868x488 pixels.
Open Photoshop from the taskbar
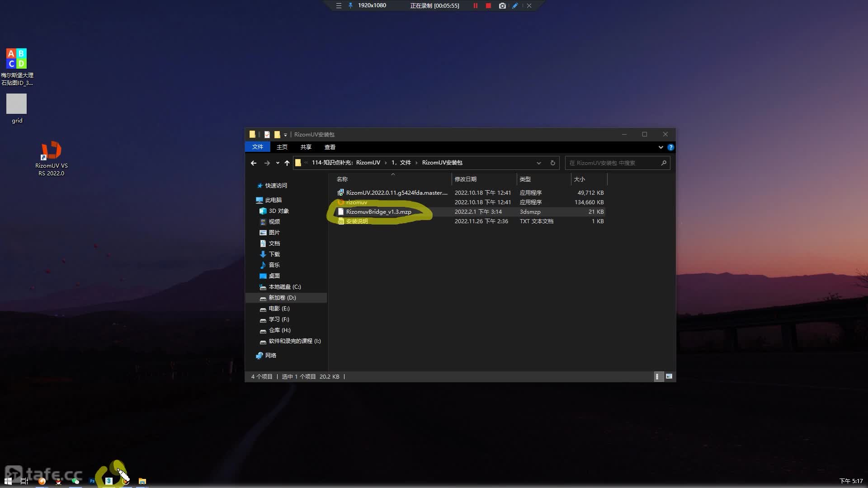(92, 481)
